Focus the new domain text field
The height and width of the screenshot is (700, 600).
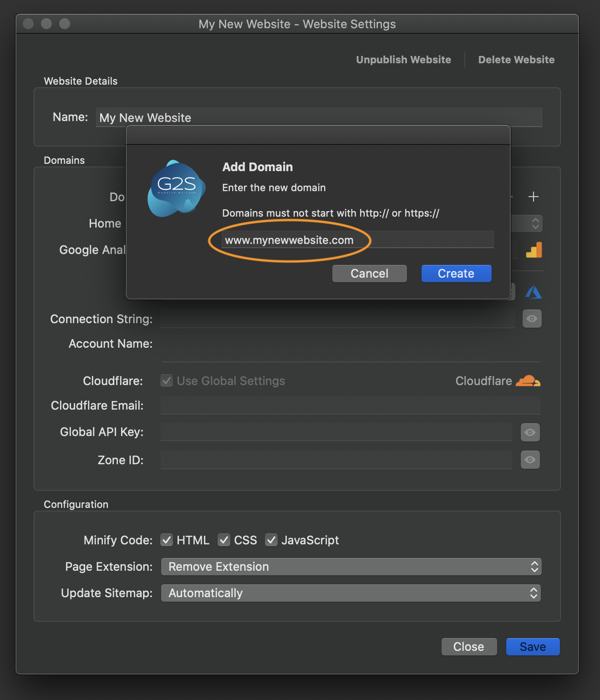pyautogui.click(x=358, y=240)
